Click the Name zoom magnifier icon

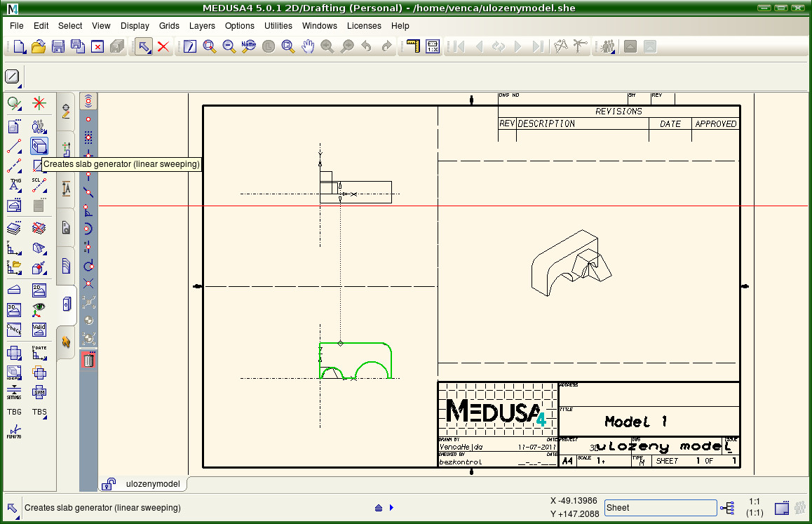click(x=249, y=46)
